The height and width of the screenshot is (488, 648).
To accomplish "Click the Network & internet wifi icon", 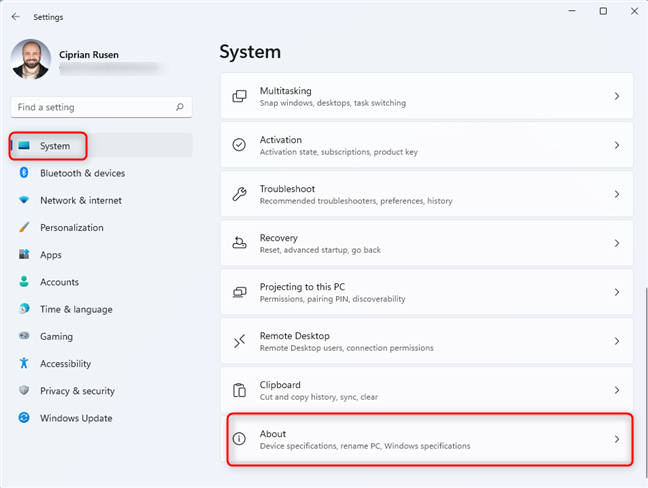I will tap(24, 200).
